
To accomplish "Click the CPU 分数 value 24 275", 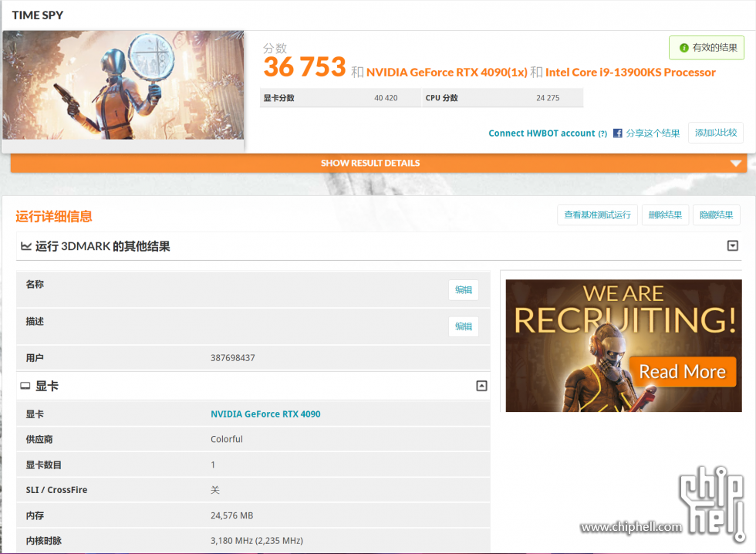I will [548, 98].
